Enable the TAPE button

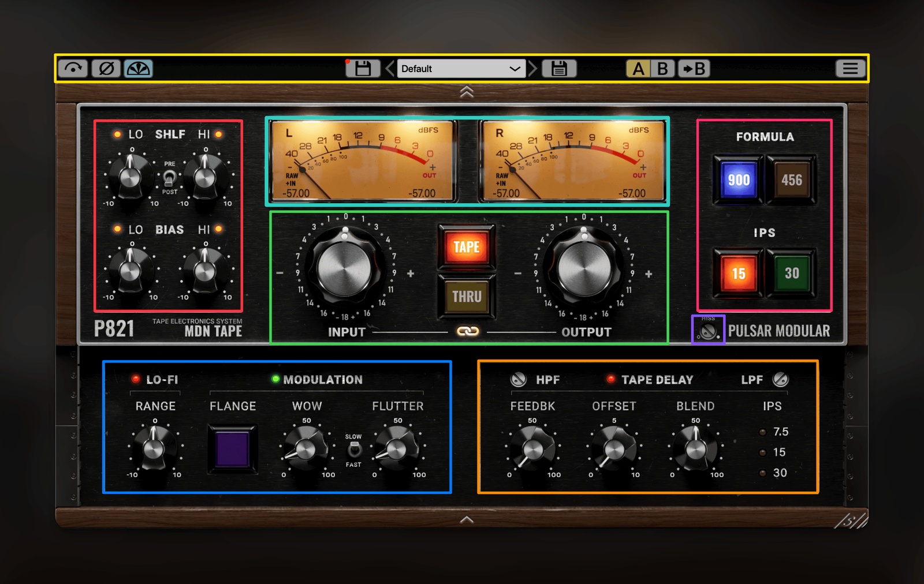pyautogui.click(x=467, y=248)
